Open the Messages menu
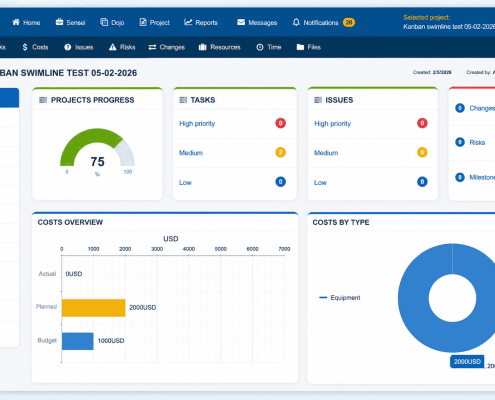This screenshot has height=400, width=495. point(257,22)
